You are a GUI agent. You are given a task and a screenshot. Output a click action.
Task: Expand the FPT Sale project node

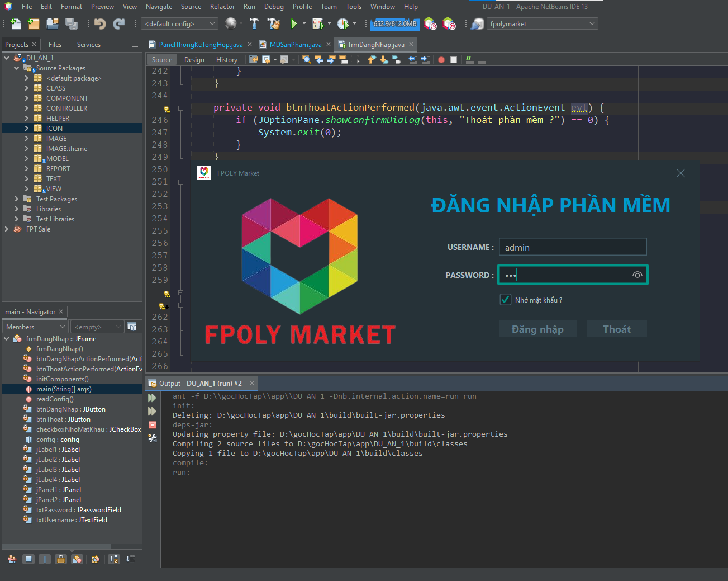(6, 229)
